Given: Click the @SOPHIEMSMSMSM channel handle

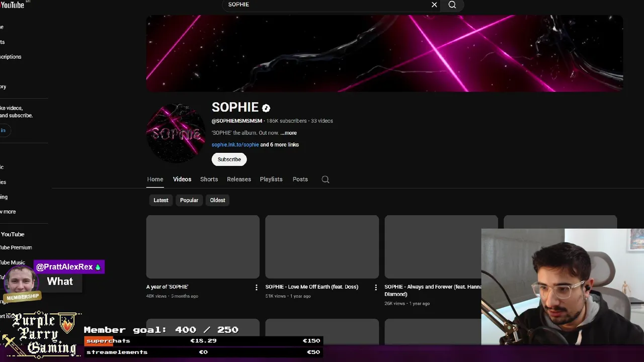Looking at the screenshot, I should 237,121.
